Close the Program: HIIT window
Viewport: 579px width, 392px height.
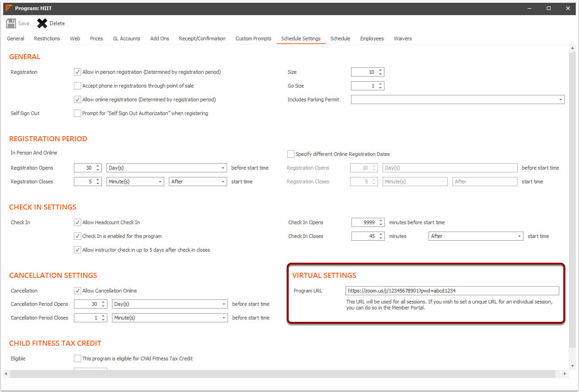pos(568,8)
